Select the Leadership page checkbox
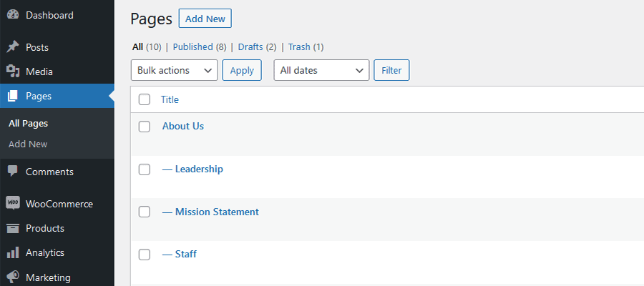This screenshot has width=644, height=286. (x=145, y=169)
